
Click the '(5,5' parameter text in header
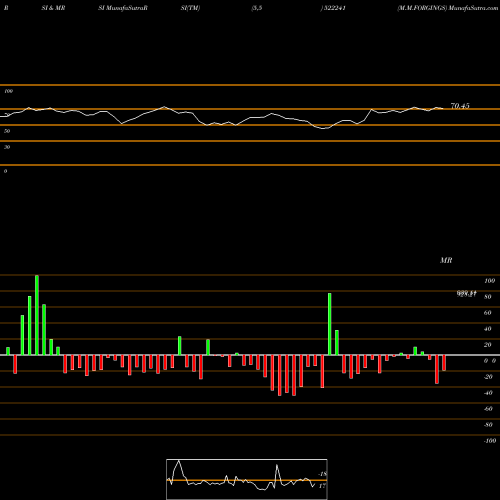point(257,8)
